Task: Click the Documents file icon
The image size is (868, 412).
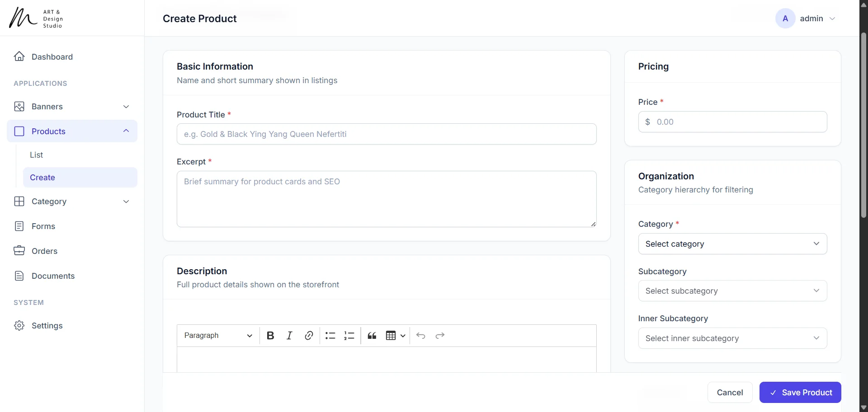Action: pos(19,276)
